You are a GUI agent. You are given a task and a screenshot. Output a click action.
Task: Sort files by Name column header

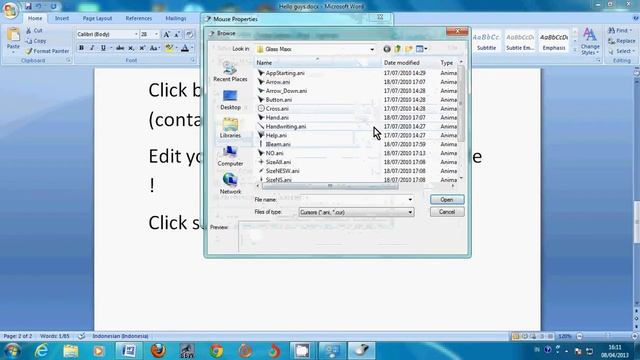318,63
